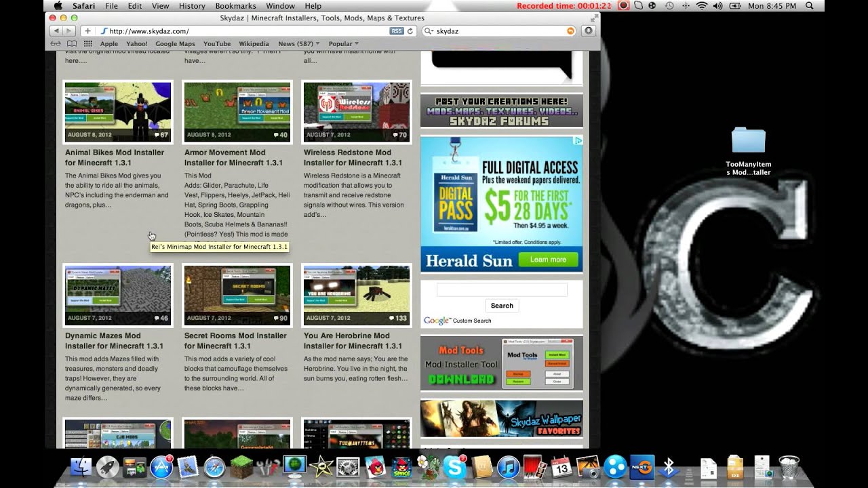
Task: Open the File menu
Action: pyautogui.click(x=111, y=5)
